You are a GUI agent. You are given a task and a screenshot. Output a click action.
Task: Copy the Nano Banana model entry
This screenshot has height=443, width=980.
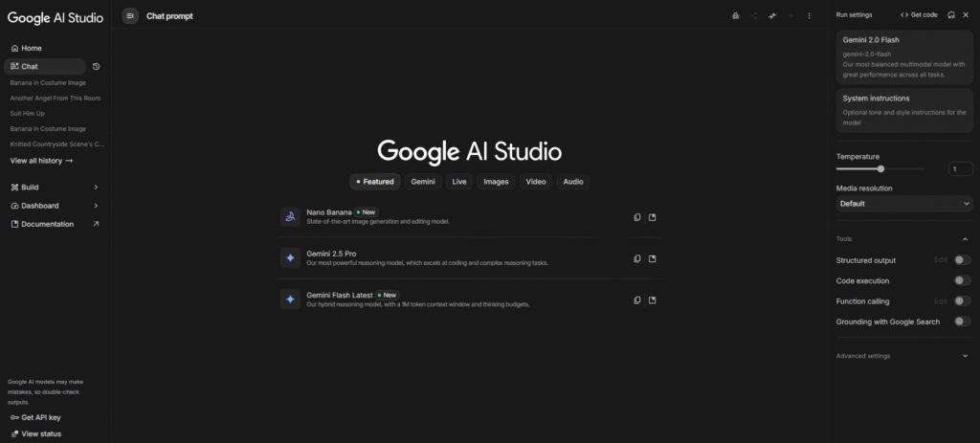[637, 217]
